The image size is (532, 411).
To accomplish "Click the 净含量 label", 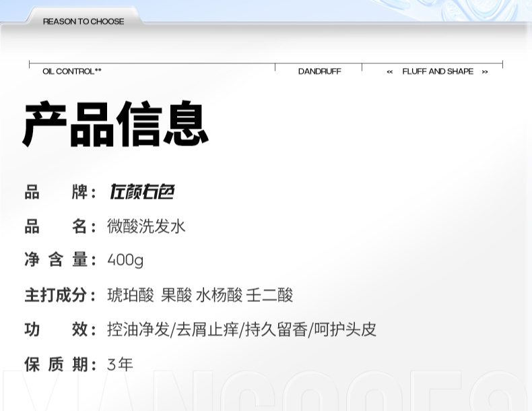I will tap(60, 260).
